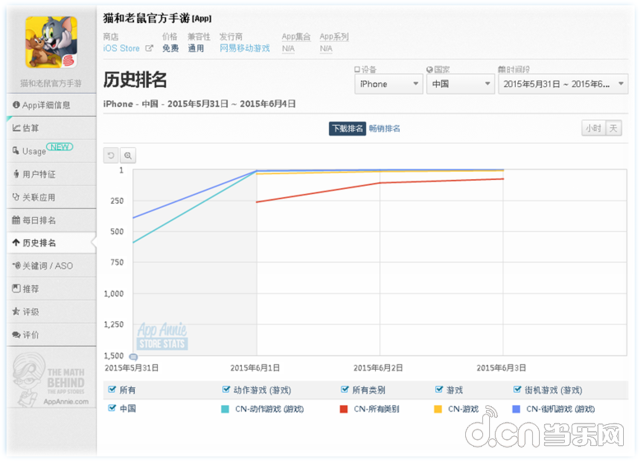640x461 pixels.
Task: Click the chart zoom magnifier icon button
Action: [128, 156]
